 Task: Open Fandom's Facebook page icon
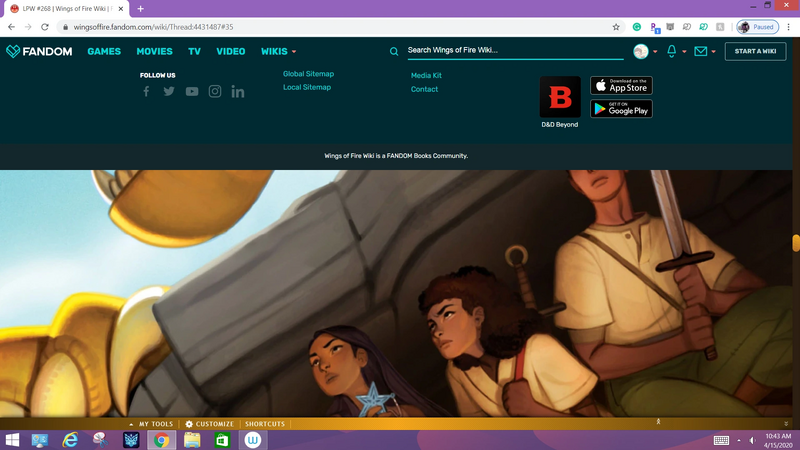(146, 92)
